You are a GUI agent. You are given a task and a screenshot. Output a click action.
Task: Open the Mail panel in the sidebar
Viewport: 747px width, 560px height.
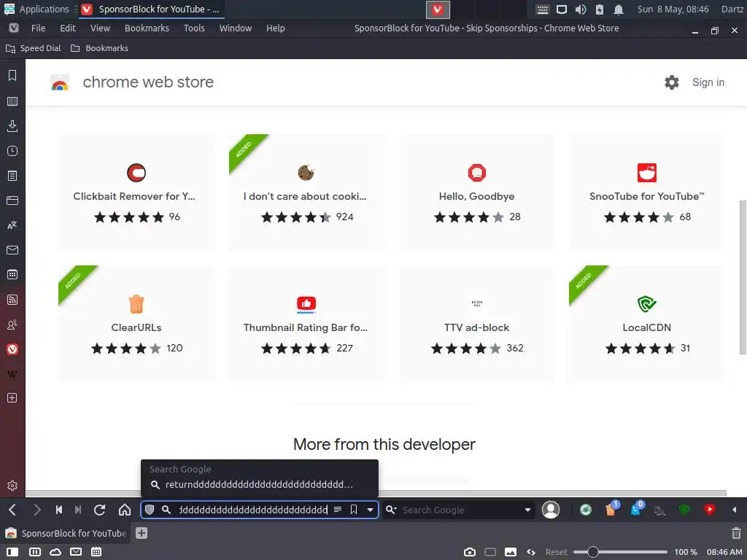[x=12, y=250]
